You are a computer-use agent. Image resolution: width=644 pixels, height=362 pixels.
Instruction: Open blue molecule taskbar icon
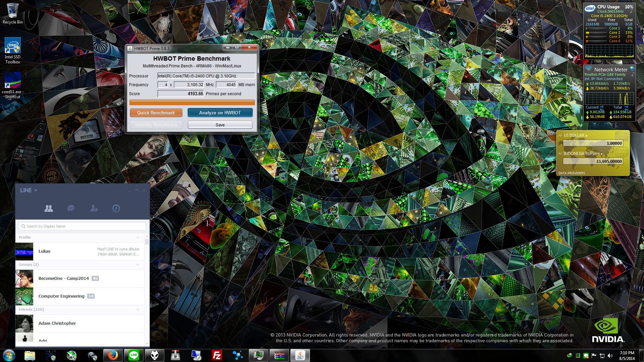238,355
